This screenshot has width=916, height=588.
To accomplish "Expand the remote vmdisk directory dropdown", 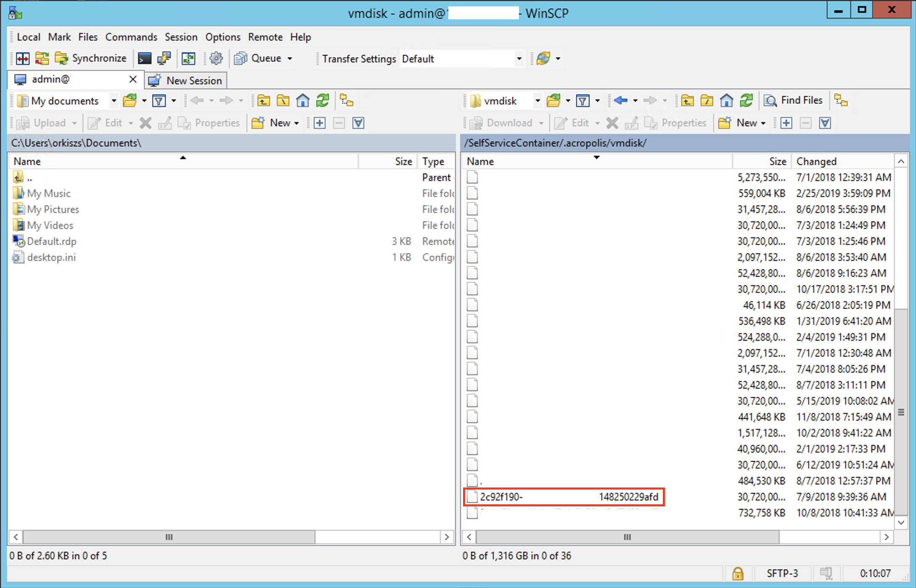I will [537, 101].
